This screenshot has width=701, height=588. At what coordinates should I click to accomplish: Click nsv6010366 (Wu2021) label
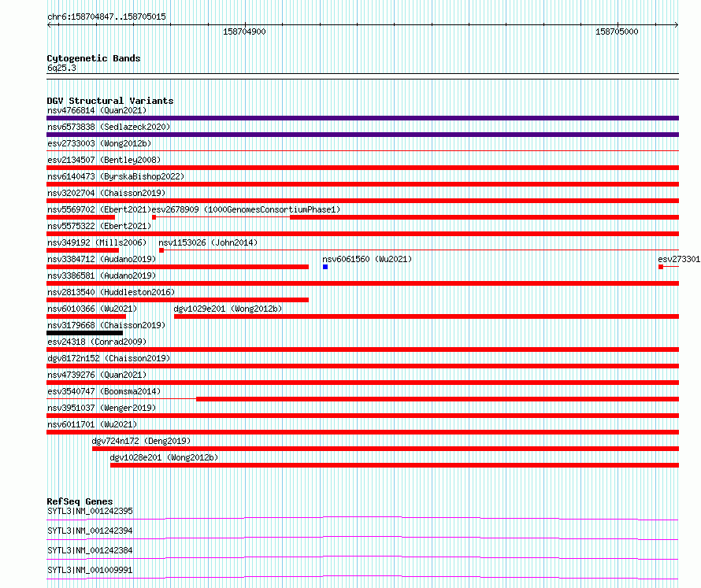click(92, 309)
